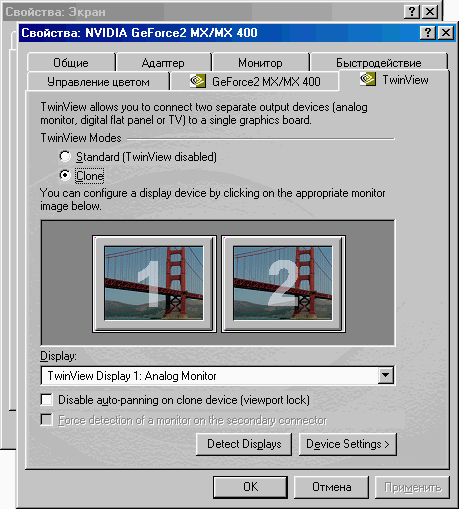Select the TwinView tab
This screenshot has width=459, height=509.
click(394, 80)
